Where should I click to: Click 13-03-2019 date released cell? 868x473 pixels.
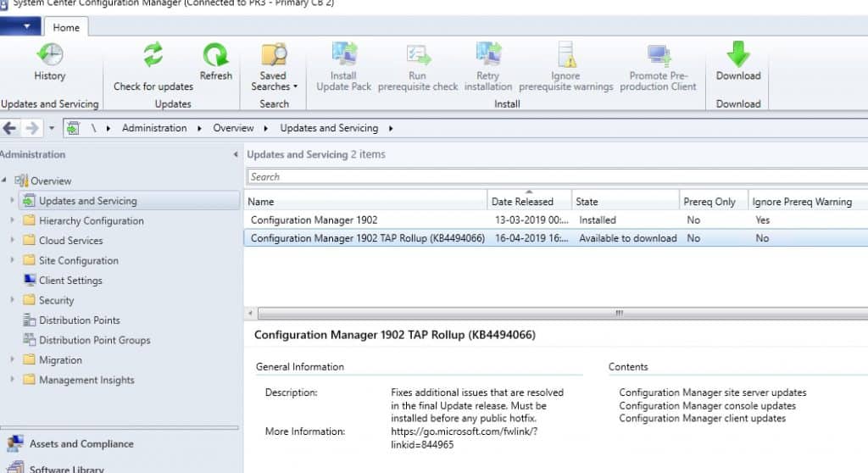[531, 220]
